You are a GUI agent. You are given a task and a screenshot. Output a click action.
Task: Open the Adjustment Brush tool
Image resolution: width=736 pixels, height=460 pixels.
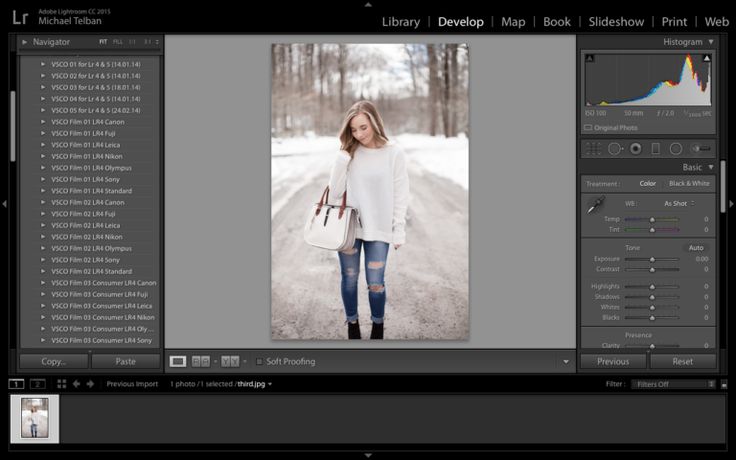point(700,148)
